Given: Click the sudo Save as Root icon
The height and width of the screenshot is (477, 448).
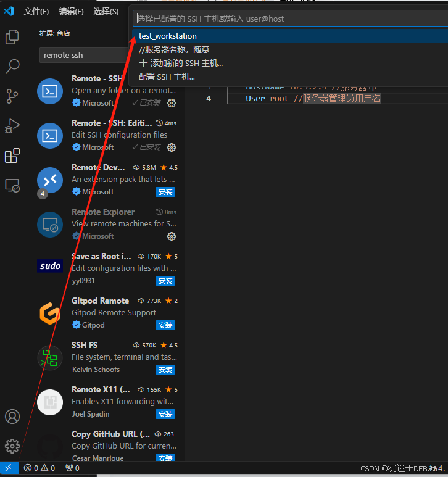Looking at the screenshot, I should (x=50, y=266).
